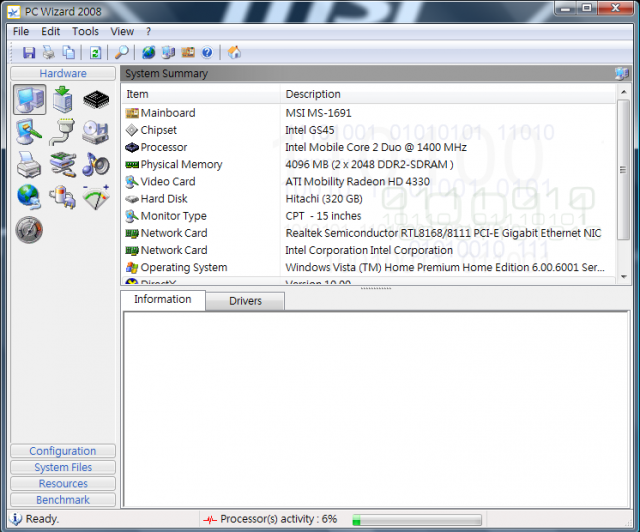Click the Hardware category button
The image size is (640, 532).
point(63,73)
